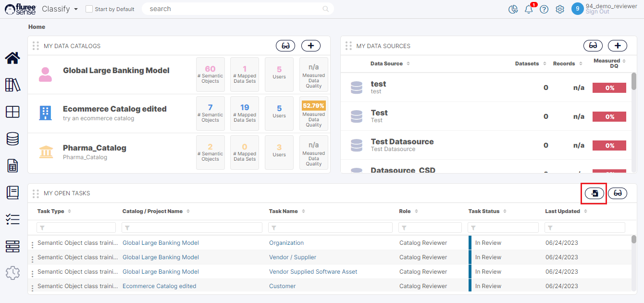Open the notifications bell icon
This screenshot has height=303, width=644.
pos(529,9)
